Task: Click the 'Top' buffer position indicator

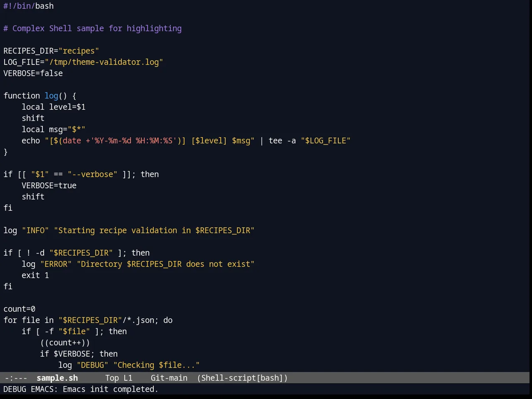Action: click(112, 378)
